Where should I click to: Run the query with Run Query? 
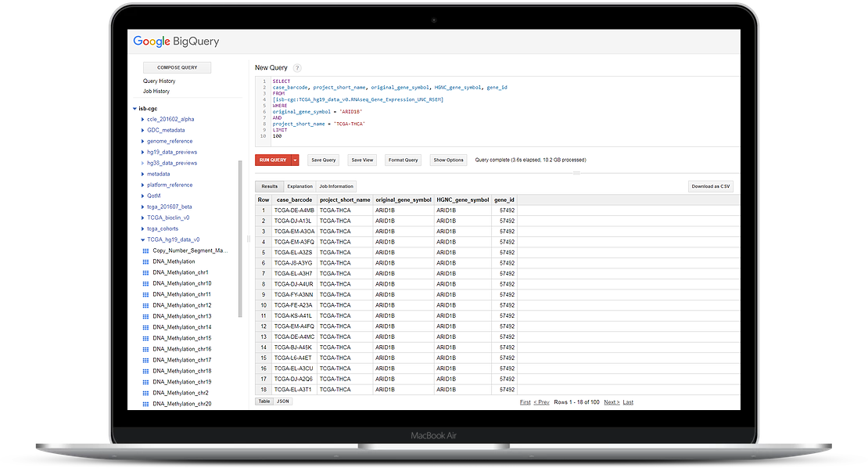(x=273, y=160)
